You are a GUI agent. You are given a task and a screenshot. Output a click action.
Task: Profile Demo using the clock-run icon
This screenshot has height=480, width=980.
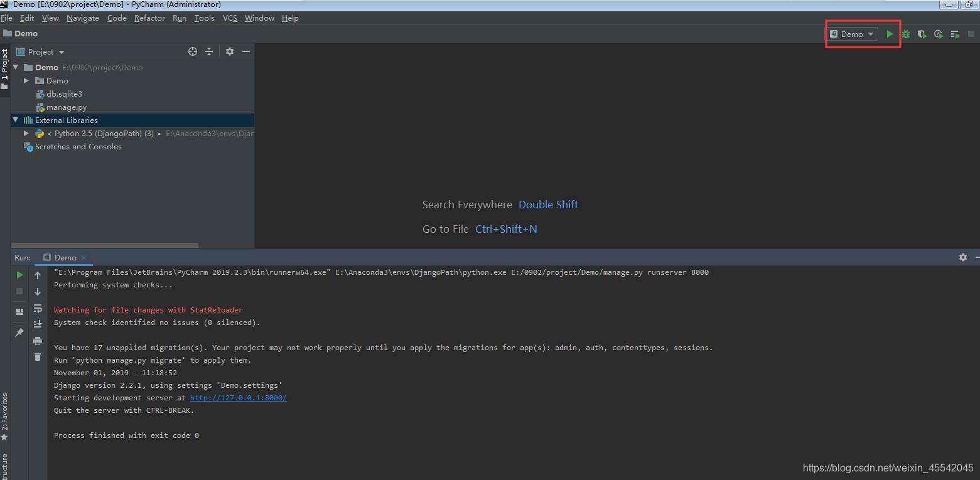click(938, 34)
